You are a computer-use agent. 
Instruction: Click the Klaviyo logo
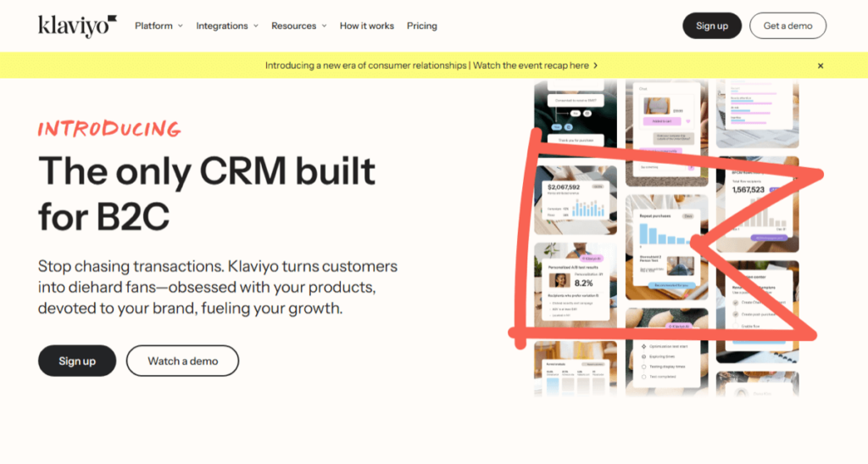tap(77, 26)
